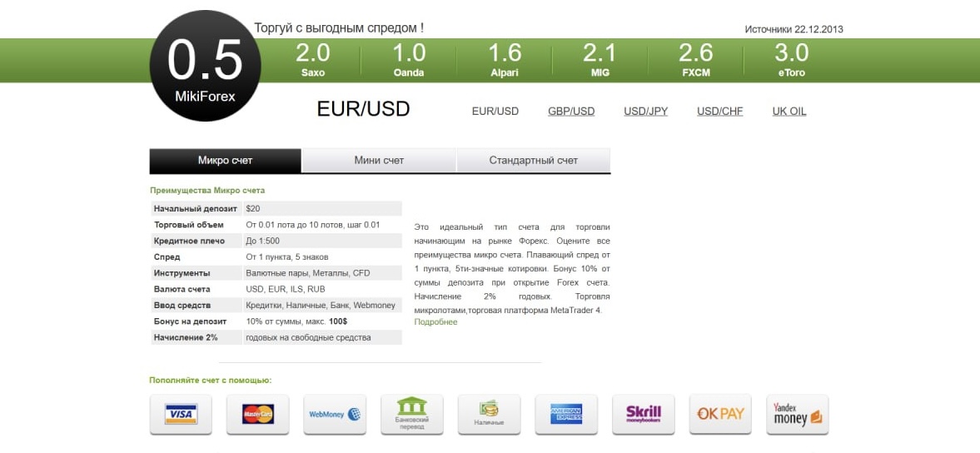
Task: Click the Ввод средств row label
Action: 182,306
